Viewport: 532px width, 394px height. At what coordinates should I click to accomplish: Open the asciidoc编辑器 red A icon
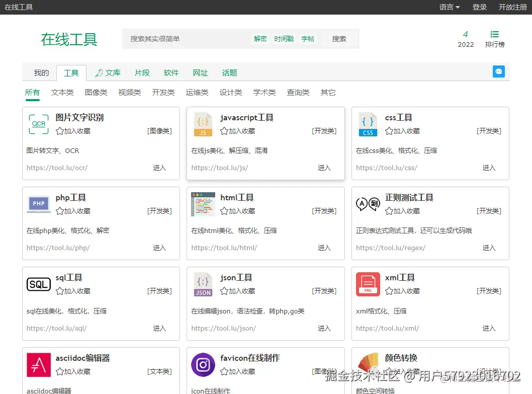click(39, 364)
